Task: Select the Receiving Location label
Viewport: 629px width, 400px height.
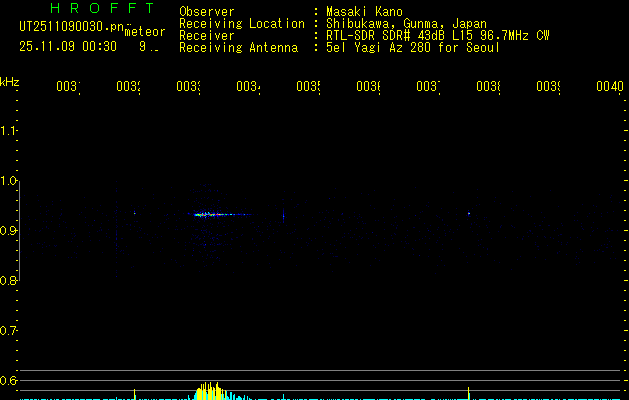Action: tap(242, 24)
